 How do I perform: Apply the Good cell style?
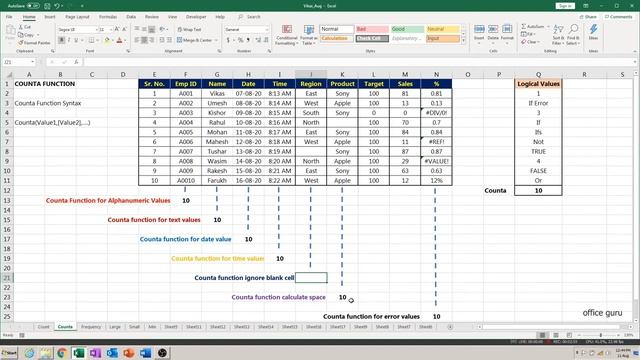[407, 29]
